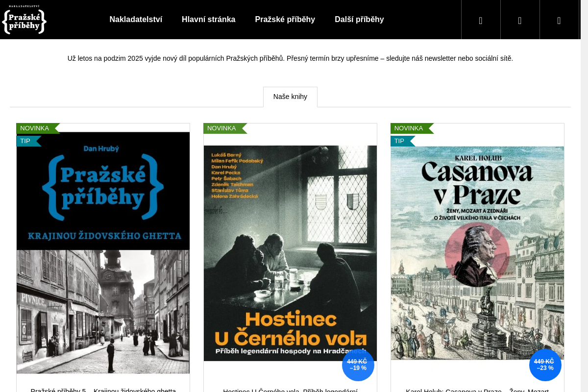Click the leftmost of three header icon buttons
This screenshot has width=588, height=392.
click(481, 20)
